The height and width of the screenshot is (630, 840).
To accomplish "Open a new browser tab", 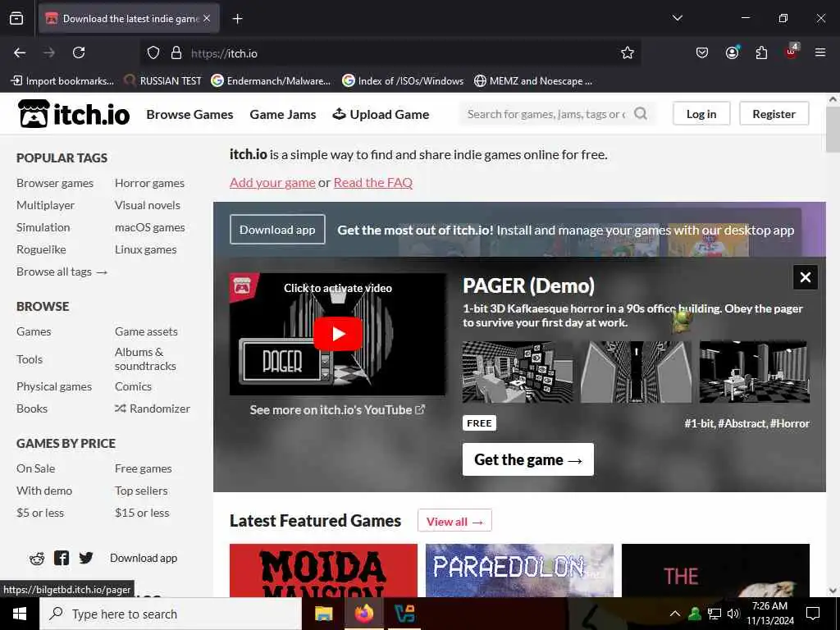I will pyautogui.click(x=237, y=19).
